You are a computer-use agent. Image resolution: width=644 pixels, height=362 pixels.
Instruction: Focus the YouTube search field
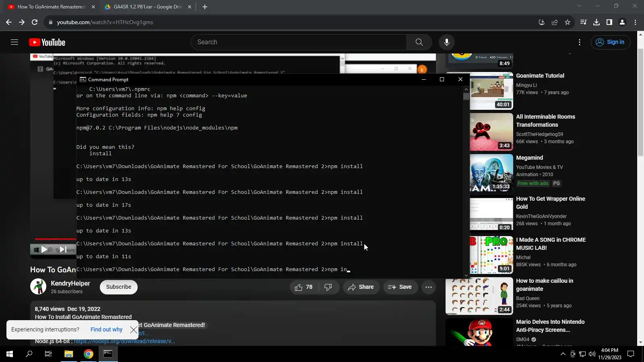point(299,42)
